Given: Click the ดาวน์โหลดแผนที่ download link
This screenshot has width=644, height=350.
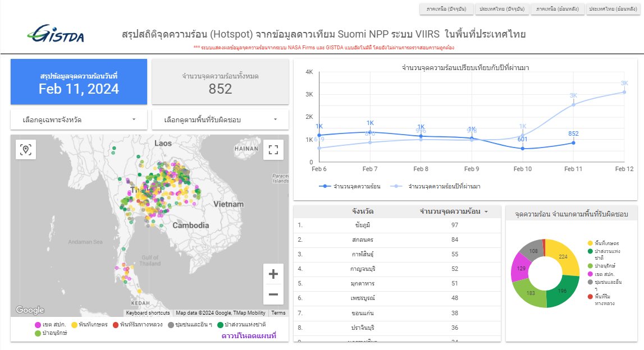Looking at the screenshot, I should coord(249,335).
